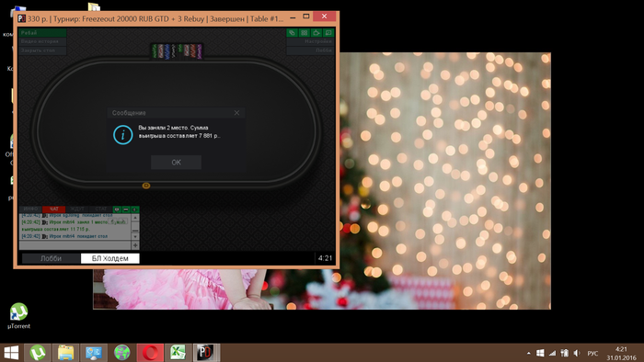Click the chat scrollbar down arrow
The height and width of the screenshot is (362, 644).
(135, 236)
